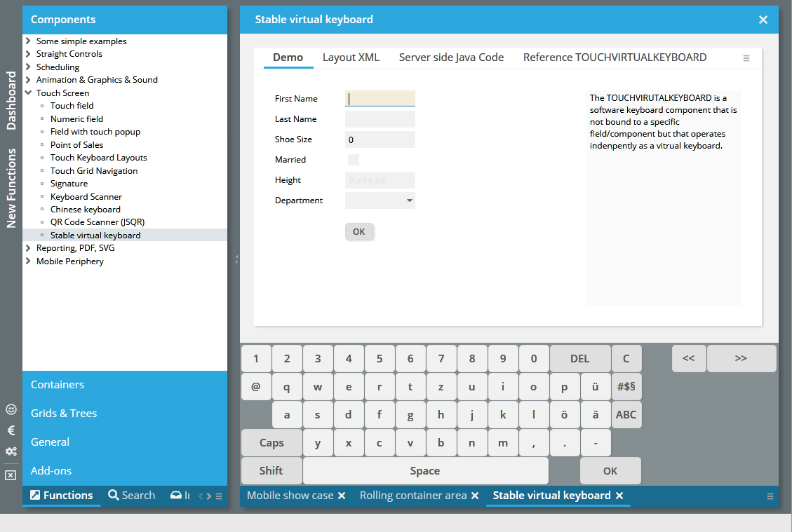Toggle Caps on the virtual keyboard
This screenshot has width=792, height=532.
(x=271, y=443)
